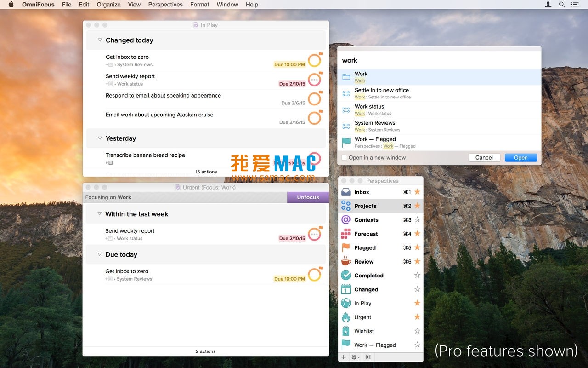Viewport: 588px width, 368px height.
Task: Click the Open button in search dialog
Action: pyautogui.click(x=521, y=158)
